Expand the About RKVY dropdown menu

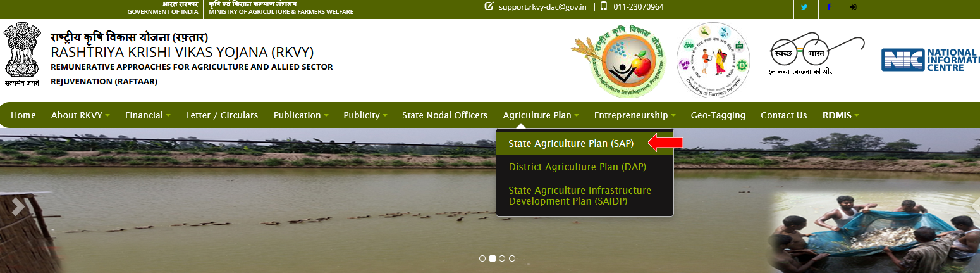(80, 115)
